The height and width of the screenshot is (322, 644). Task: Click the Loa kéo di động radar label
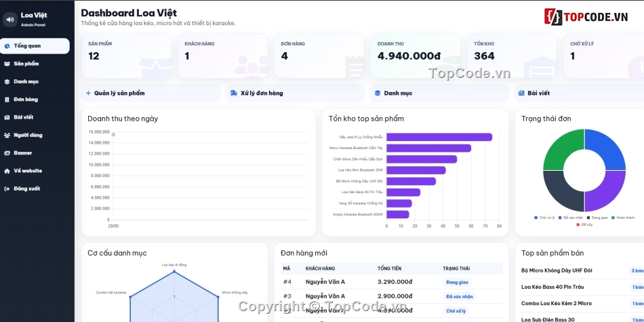coord(174,265)
